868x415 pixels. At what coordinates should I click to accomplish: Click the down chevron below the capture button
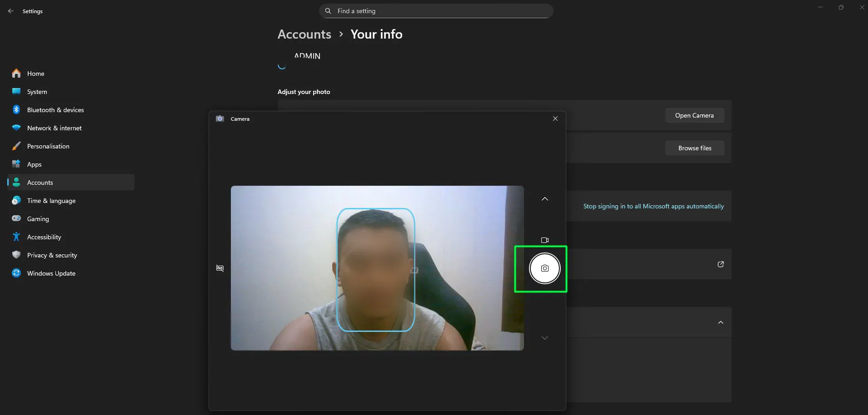coord(544,337)
